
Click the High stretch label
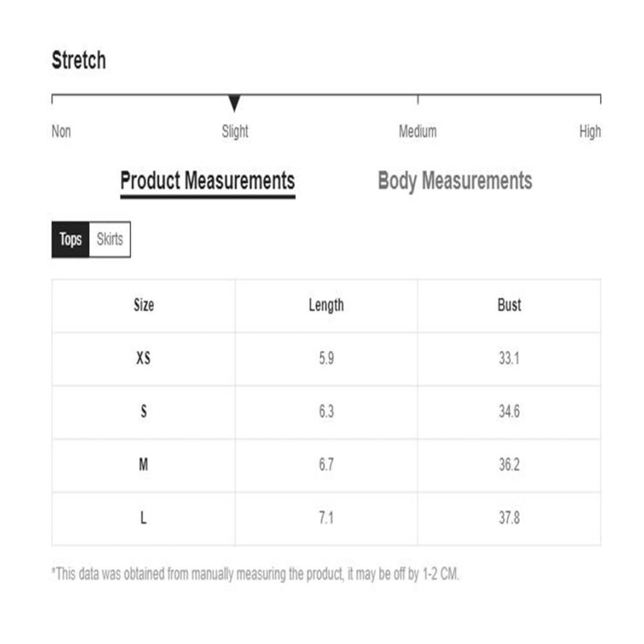590,132
